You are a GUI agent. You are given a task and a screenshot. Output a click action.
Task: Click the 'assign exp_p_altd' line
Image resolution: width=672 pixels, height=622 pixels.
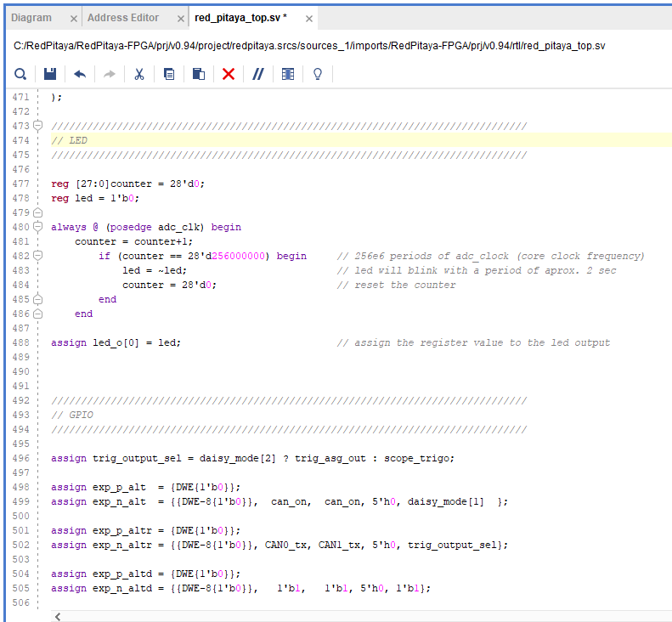[x=146, y=574]
